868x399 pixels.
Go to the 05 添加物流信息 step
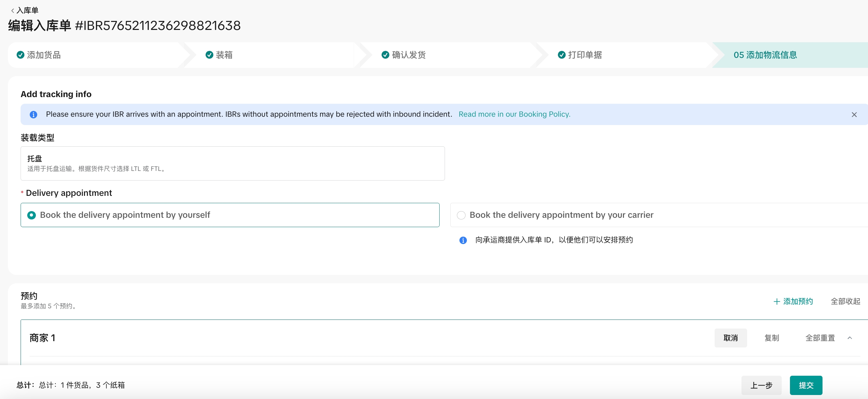765,55
